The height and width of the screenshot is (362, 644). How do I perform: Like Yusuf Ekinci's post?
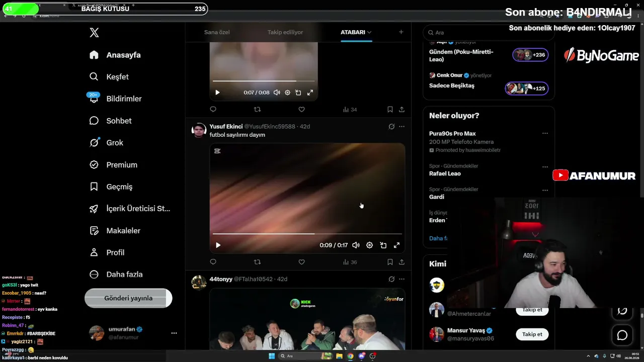point(301,262)
